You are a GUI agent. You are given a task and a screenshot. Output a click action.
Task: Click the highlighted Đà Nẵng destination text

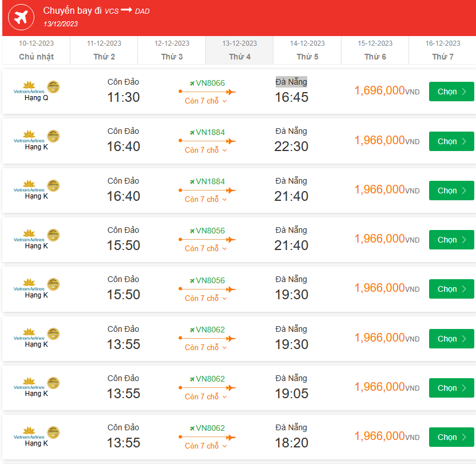(x=291, y=82)
